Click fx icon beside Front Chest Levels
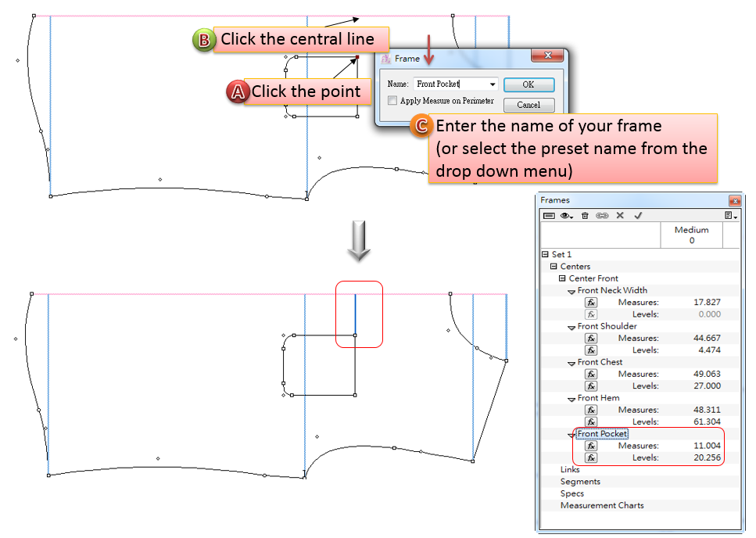The height and width of the screenshot is (538, 756). pyautogui.click(x=591, y=386)
